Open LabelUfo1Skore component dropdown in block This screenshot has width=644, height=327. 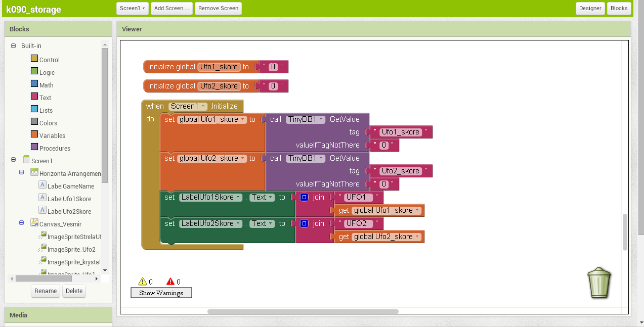210,197
